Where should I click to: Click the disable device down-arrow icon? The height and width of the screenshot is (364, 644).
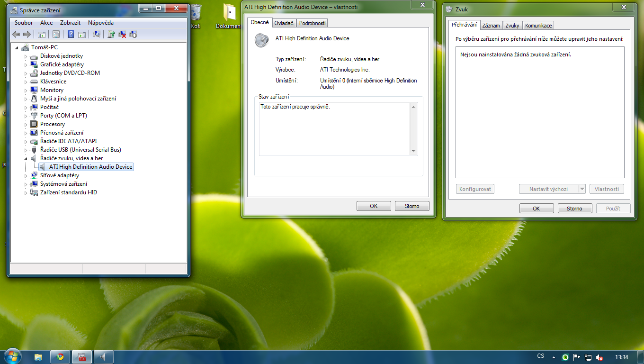pos(133,34)
